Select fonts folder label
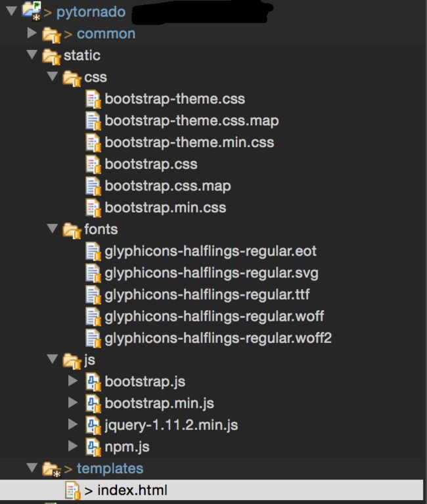This screenshot has width=427, height=504. tap(101, 229)
